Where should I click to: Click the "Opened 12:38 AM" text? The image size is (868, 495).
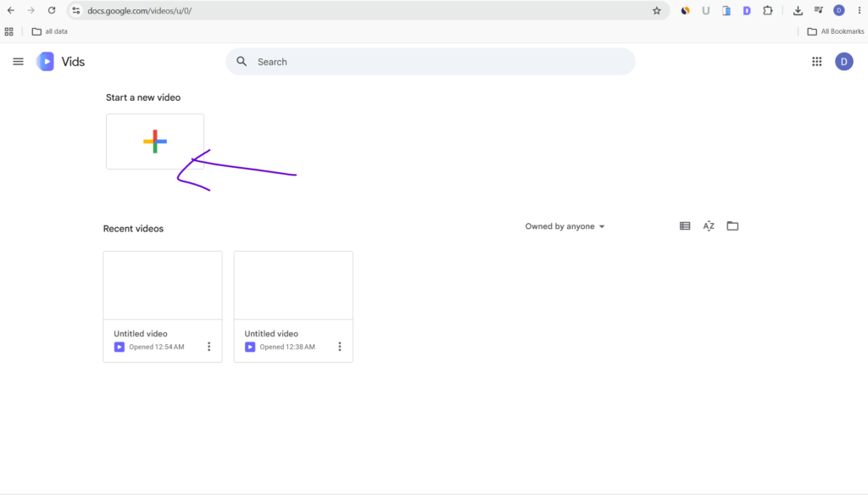point(287,348)
